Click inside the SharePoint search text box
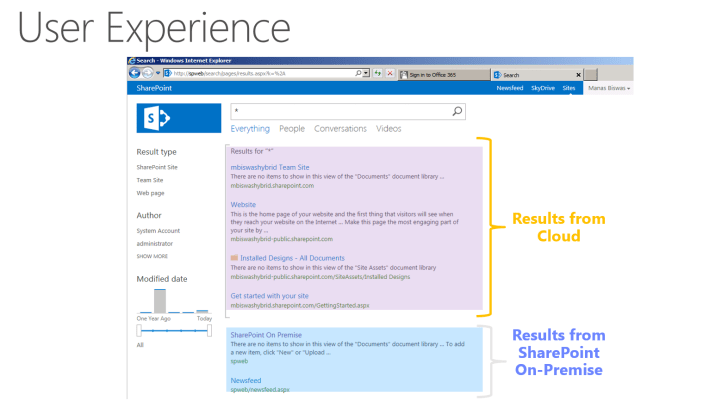Image resolution: width=703 pixels, height=407 pixels. (340, 112)
